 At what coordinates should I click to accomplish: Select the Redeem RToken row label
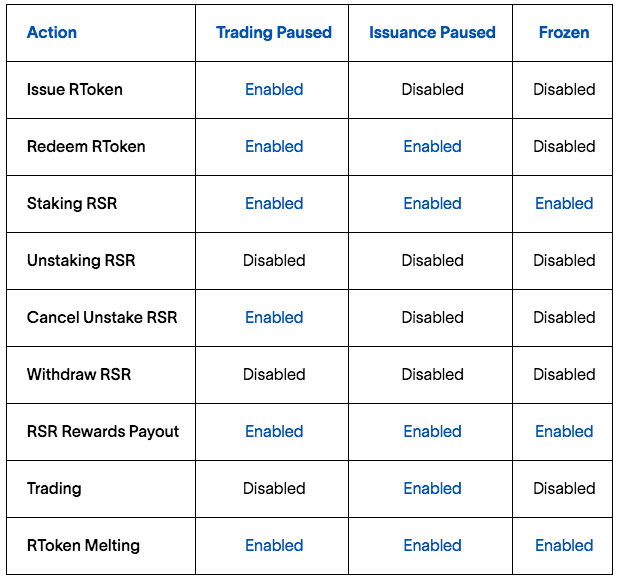tap(86, 146)
